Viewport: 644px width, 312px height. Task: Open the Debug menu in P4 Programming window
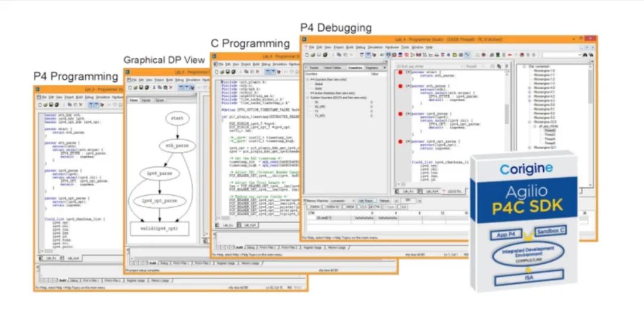coord(89,97)
